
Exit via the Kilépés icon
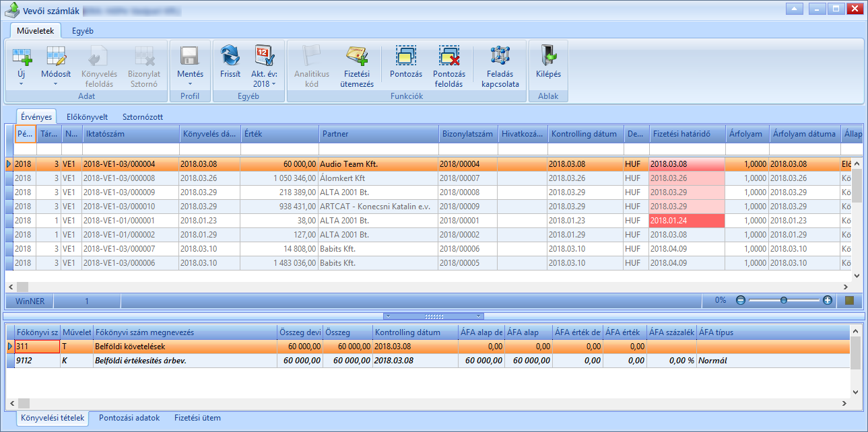[x=548, y=55]
